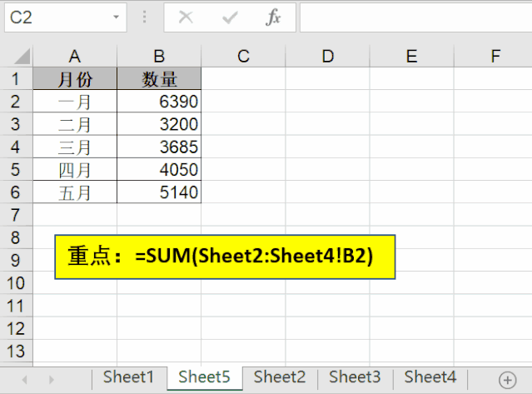532x394 pixels.
Task: Select row 4 header
Action: click(x=16, y=147)
